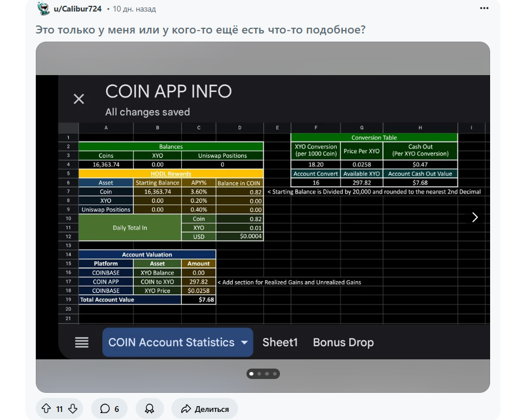Open post options three-dot menu
Screen dimensions: 508x420
(x=484, y=9)
